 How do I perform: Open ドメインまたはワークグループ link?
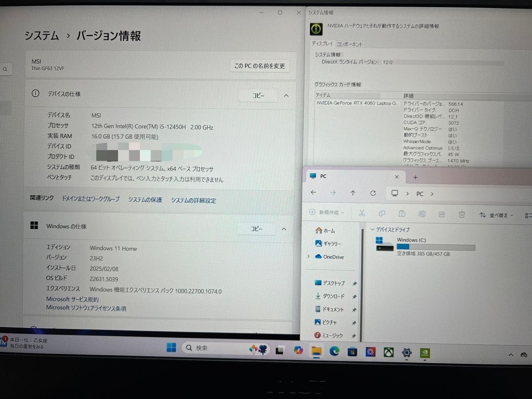[90, 199]
